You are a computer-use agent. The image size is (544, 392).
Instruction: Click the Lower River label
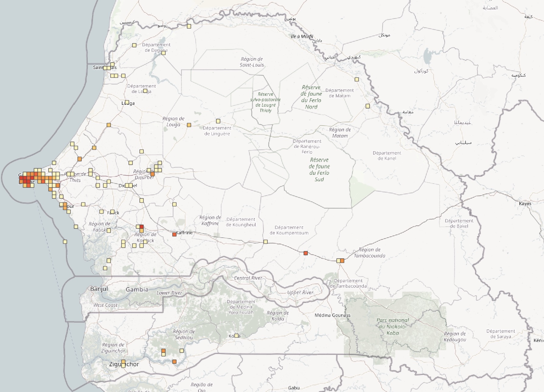pyautogui.click(x=169, y=293)
